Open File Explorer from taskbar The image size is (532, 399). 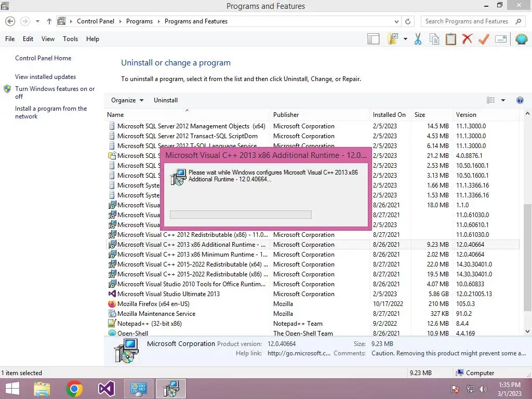[x=42, y=389]
